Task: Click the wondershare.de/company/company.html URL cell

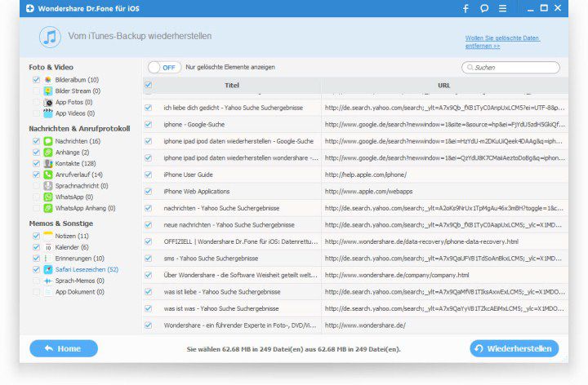Action: click(397, 275)
